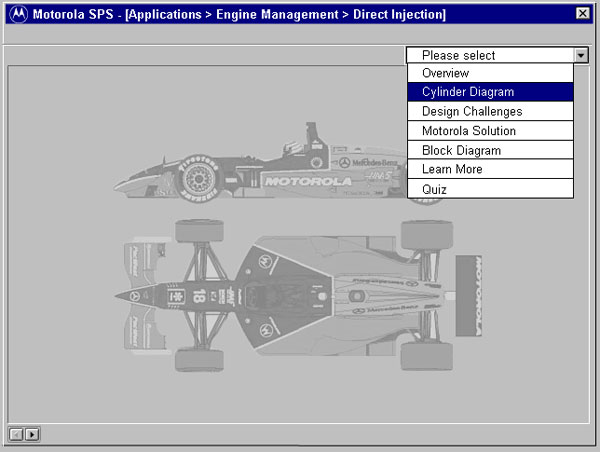
Task: Open the Motorola Solution option
Action: point(490,131)
